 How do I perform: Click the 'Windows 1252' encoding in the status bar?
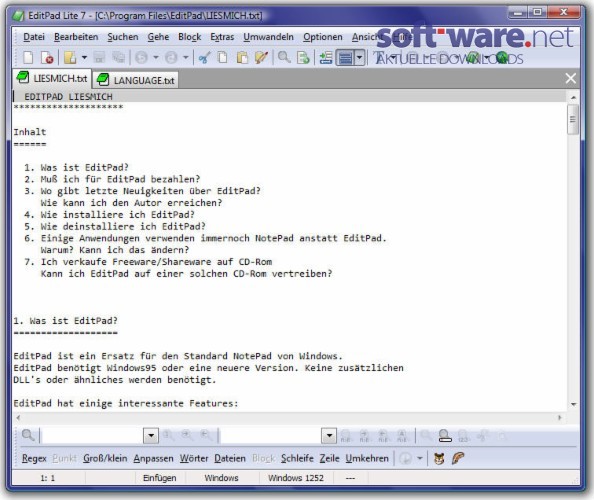click(296, 478)
